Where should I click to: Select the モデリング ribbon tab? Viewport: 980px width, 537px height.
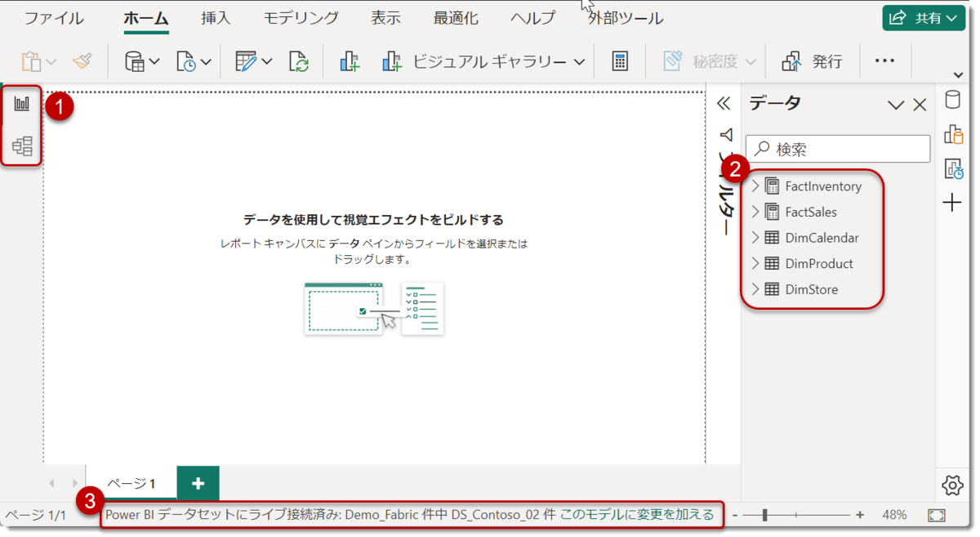point(301,18)
